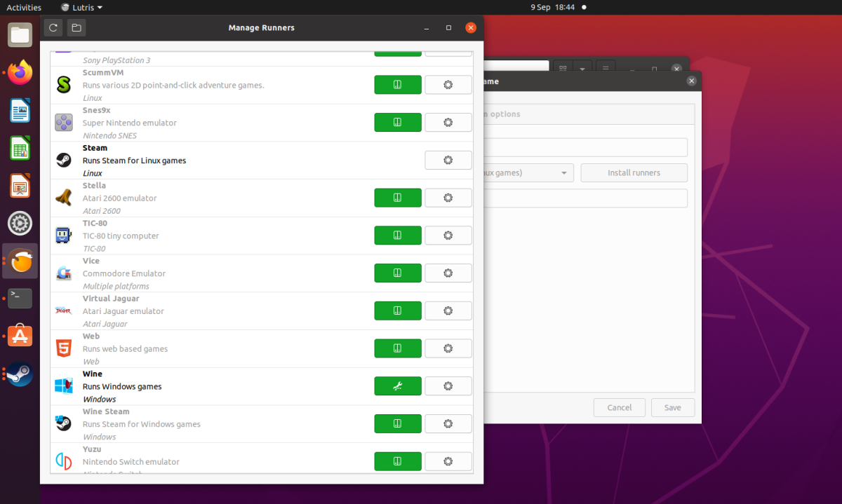The height and width of the screenshot is (504, 842).
Task: Launch Firefox from the dock
Action: pyautogui.click(x=20, y=72)
